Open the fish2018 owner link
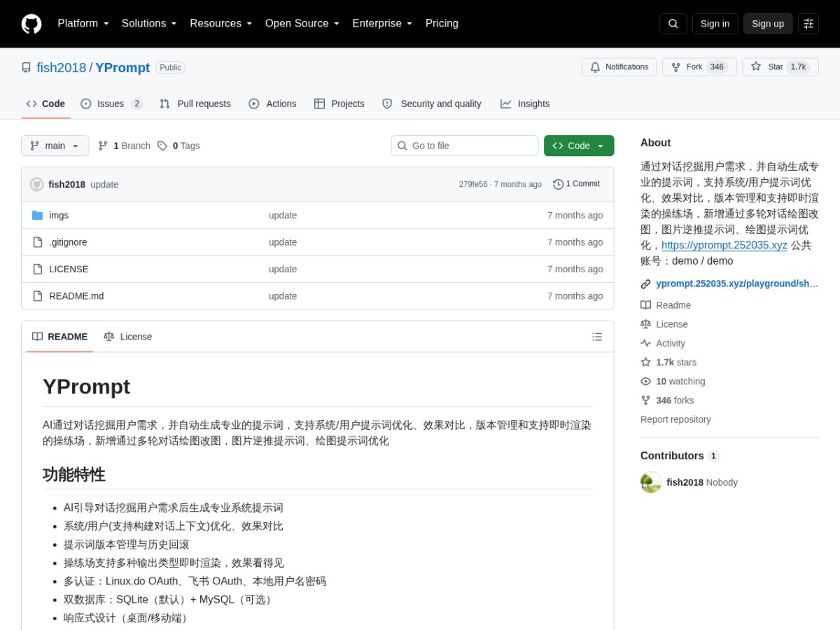This screenshot has width=840, height=630. click(x=62, y=68)
